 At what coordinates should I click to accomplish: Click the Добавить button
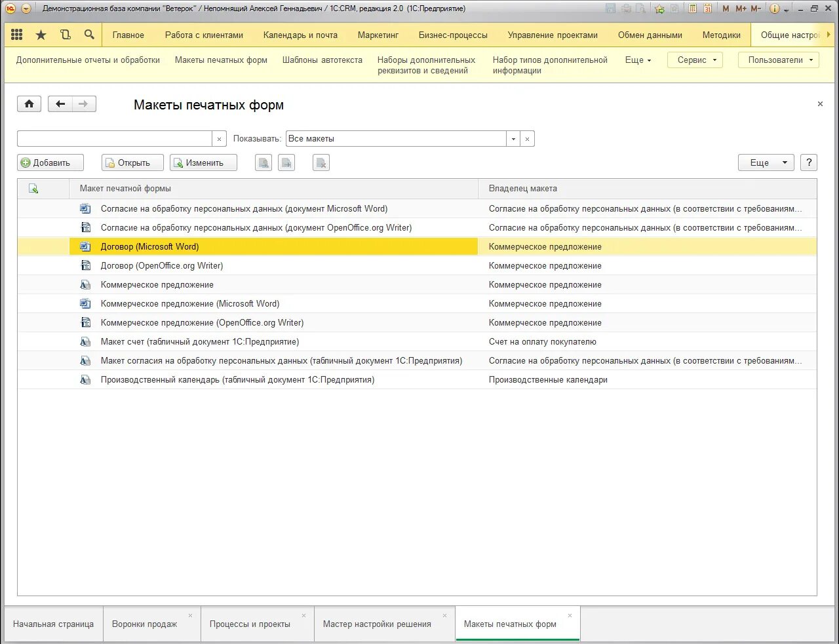tap(50, 162)
